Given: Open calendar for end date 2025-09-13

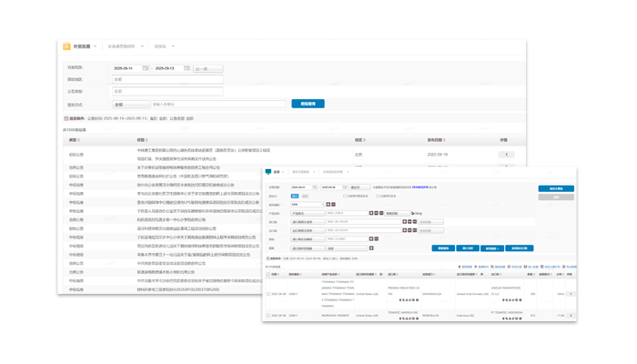Looking at the screenshot, I should pos(187,68).
